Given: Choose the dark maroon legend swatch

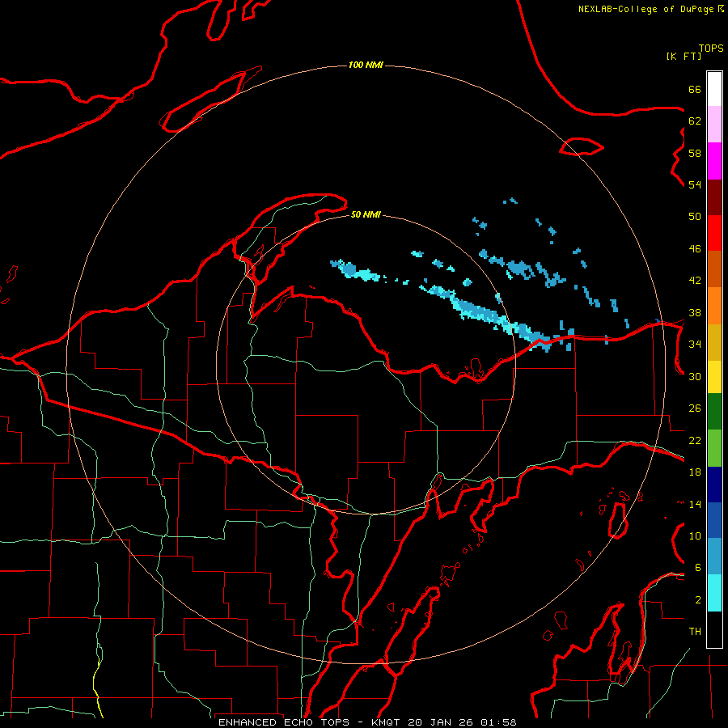Looking at the screenshot, I should coord(714,197).
